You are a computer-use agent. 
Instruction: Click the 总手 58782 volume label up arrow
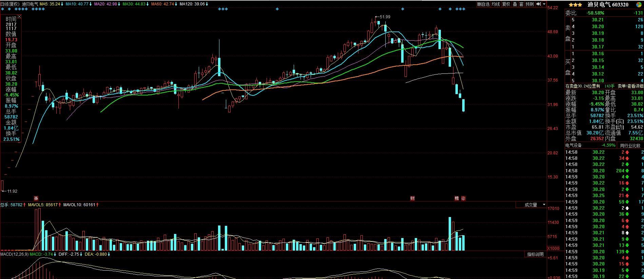(24, 205)
